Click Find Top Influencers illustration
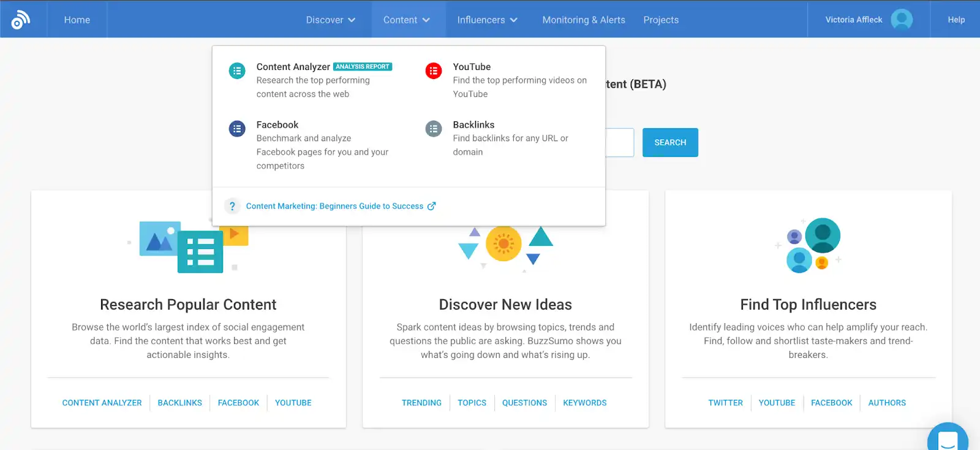 tap(809, 245)
